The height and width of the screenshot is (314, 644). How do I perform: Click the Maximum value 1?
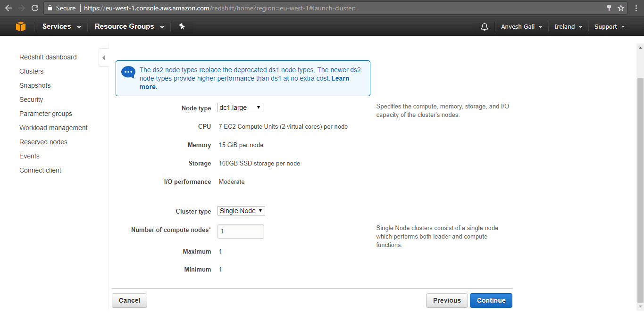tap(220, 251)
